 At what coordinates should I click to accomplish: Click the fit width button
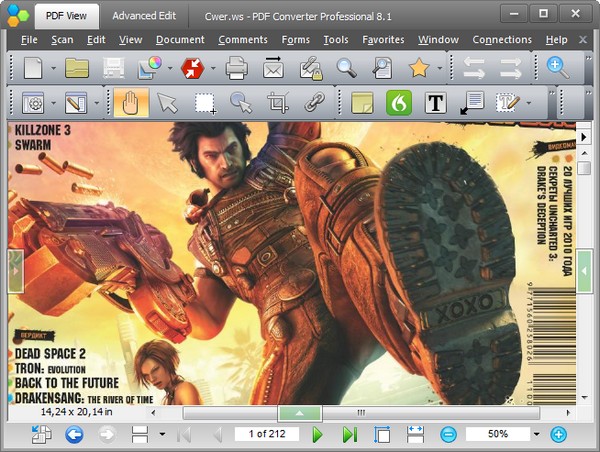(416, 434)
